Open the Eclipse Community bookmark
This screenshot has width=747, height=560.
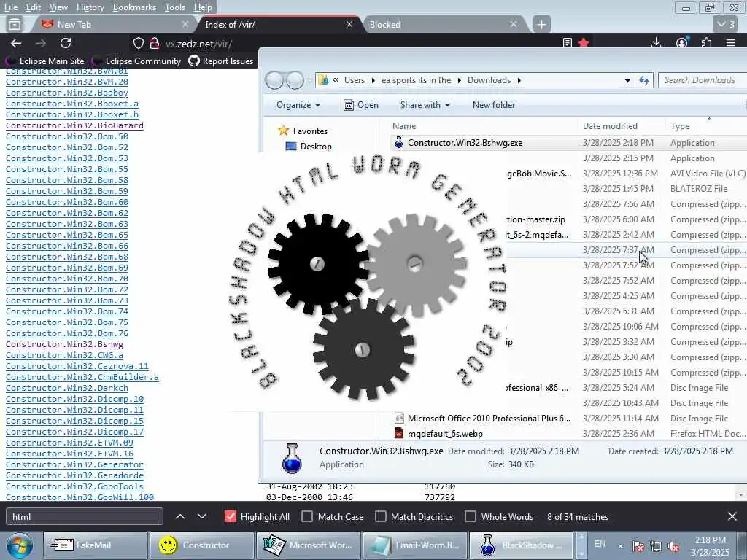[x=136, y=61]
